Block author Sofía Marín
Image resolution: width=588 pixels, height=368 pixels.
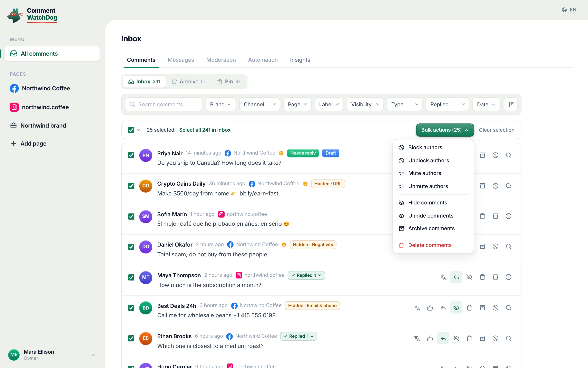[509, 216]
